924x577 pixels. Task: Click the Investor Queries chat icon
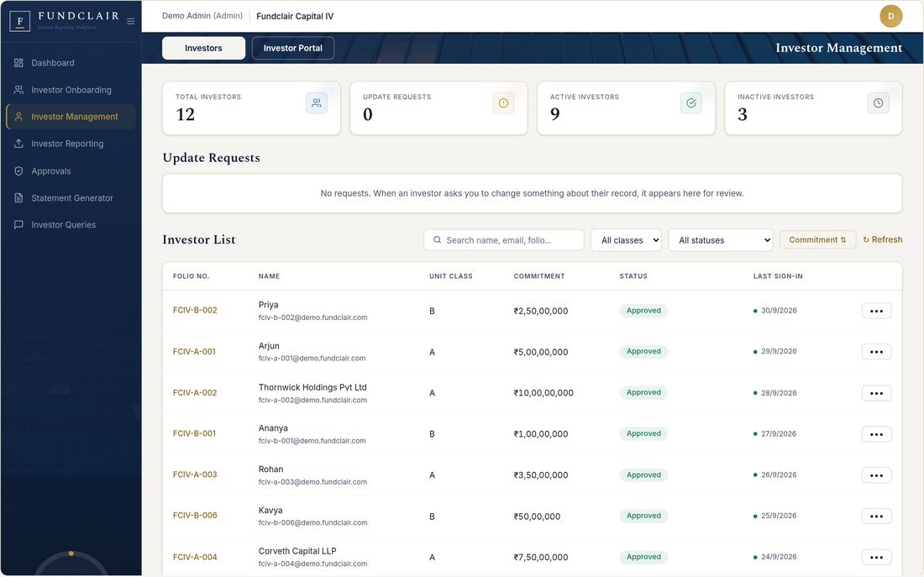coord(18,224)
